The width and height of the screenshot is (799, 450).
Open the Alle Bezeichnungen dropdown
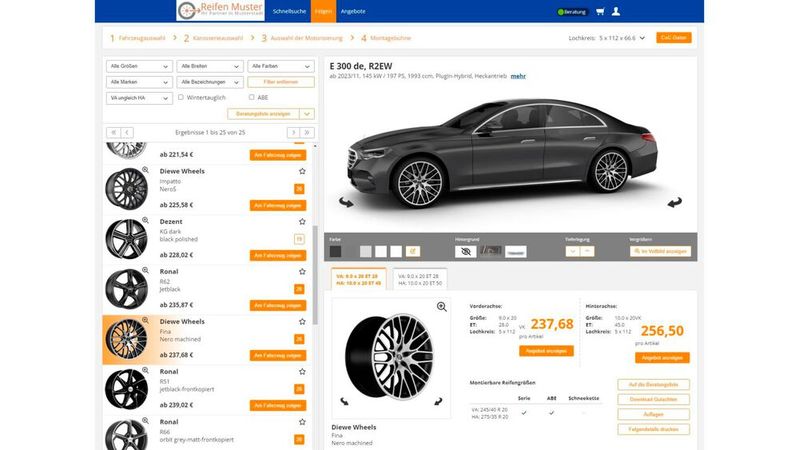[210, 82]
